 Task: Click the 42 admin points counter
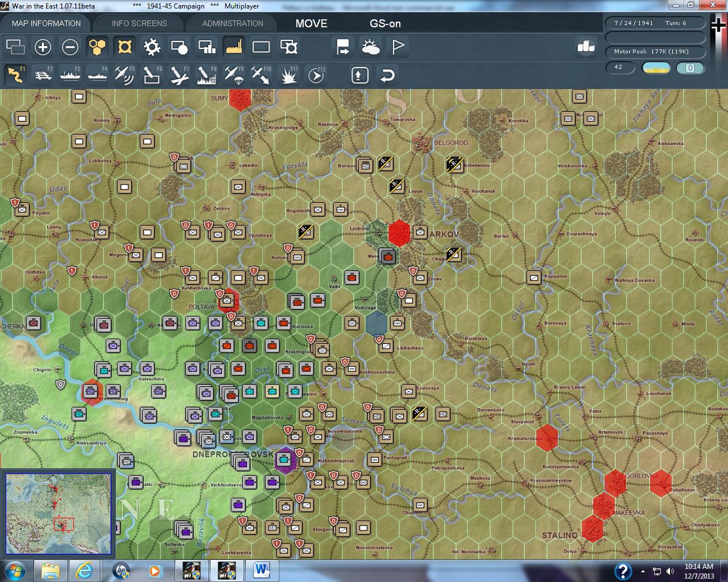[619, 68]
